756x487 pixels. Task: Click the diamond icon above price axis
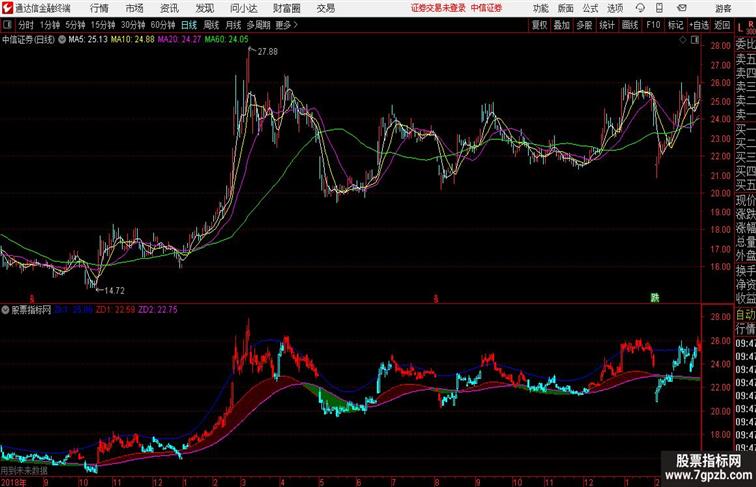pyautogui.click(x=683, y=40)
